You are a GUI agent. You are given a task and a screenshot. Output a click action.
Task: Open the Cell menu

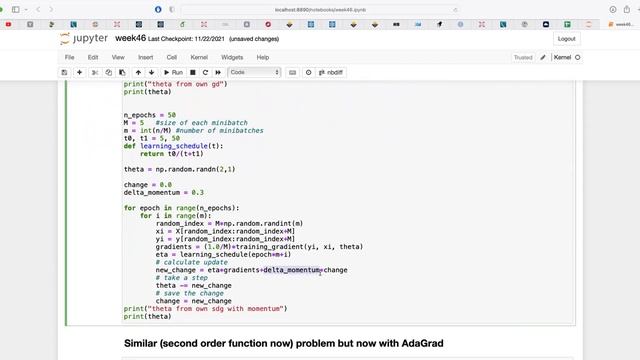click(172, 58)
